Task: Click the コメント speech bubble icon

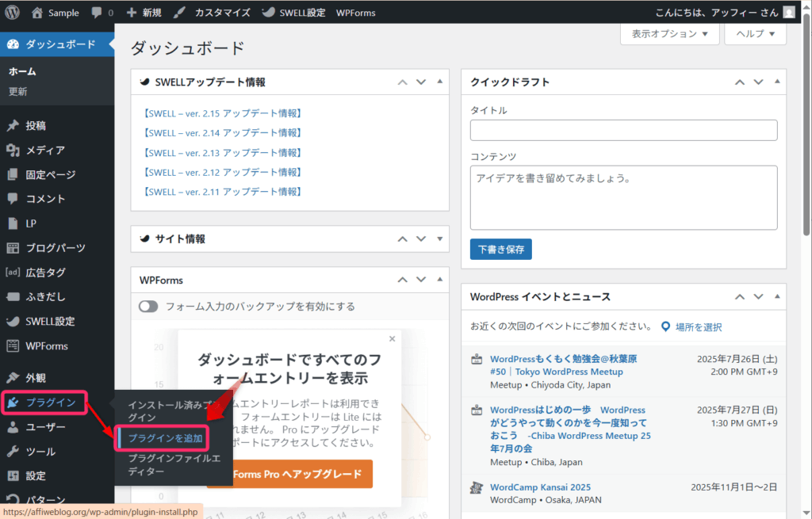Action: click(13, 199)
